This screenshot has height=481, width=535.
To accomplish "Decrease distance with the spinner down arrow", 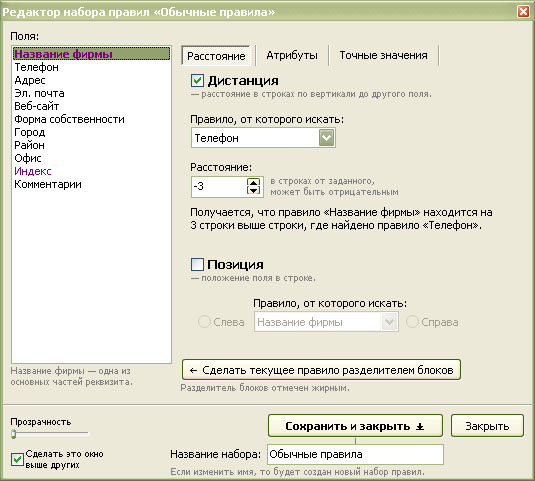I will pos(253,190).
